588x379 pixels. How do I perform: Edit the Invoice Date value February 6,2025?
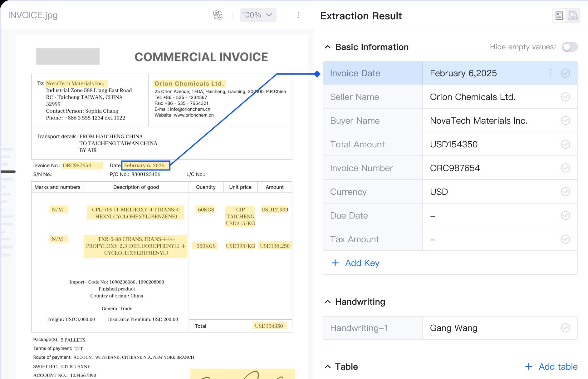(463, 73)
